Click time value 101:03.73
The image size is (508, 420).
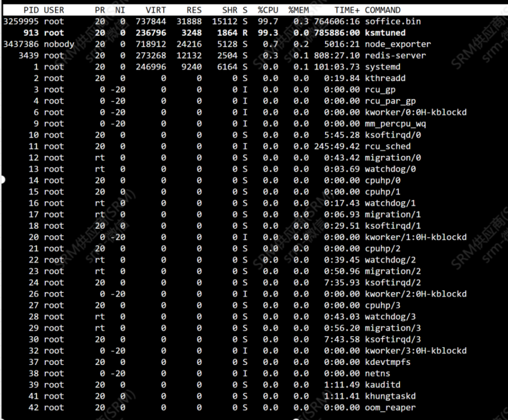337,67
